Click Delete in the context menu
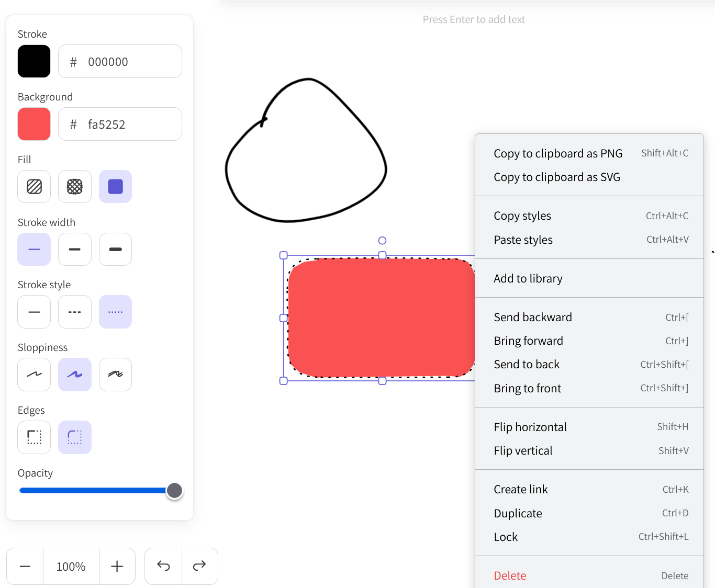Screen dimensions: 715x588 (509, 575)
